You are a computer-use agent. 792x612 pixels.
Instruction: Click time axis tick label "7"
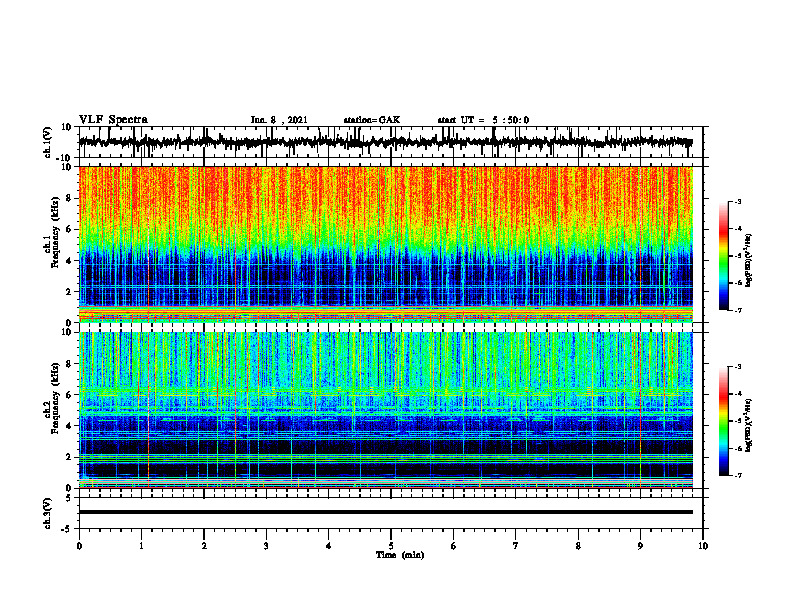point(516,546)
